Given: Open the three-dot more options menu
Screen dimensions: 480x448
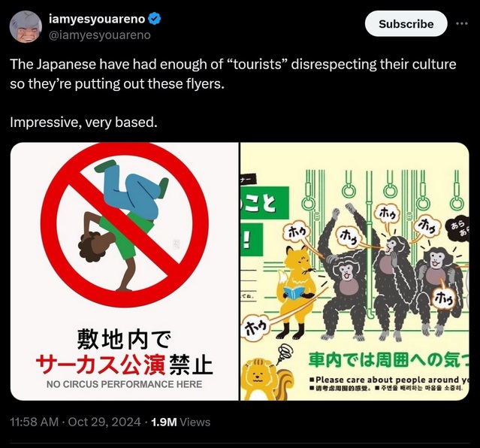Looking at the screenshot, I should [462, 23].
